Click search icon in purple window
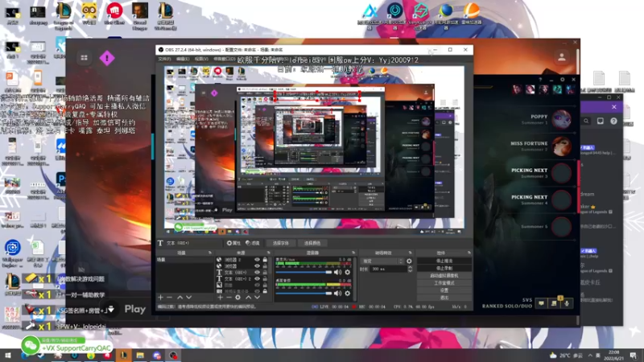This screenshot has height=362, width=644. pos(586,121)
